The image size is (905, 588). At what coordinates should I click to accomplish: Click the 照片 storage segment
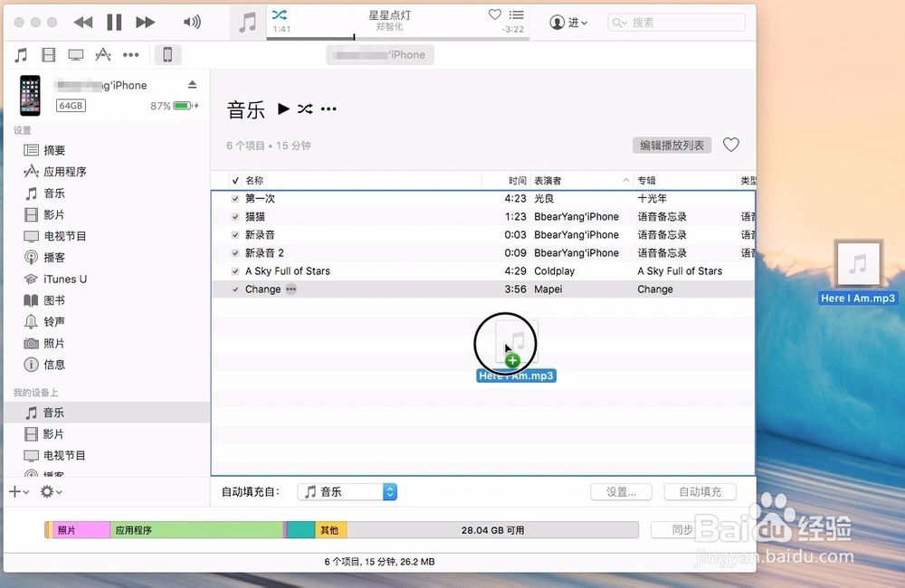point(81,530)
